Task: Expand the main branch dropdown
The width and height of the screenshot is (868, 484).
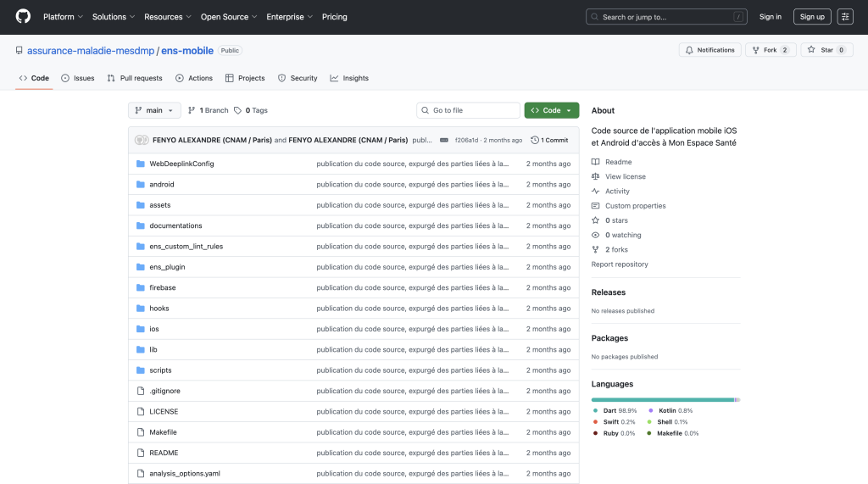Action: (x=154, y=110)
